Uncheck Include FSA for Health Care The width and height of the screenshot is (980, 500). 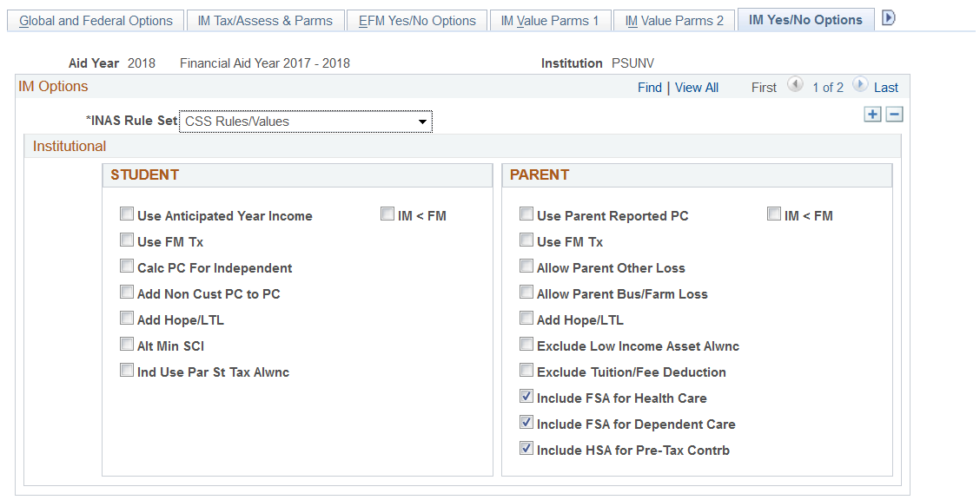[526, 396]
